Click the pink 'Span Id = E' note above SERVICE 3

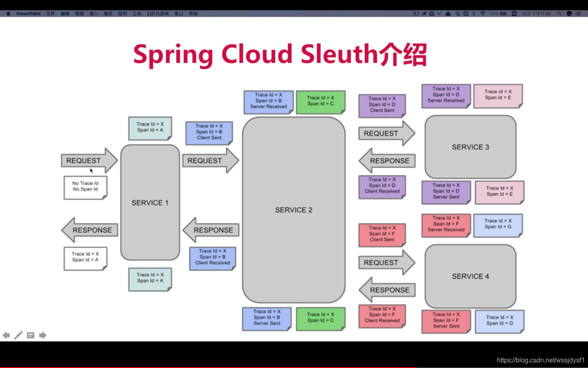498,96
